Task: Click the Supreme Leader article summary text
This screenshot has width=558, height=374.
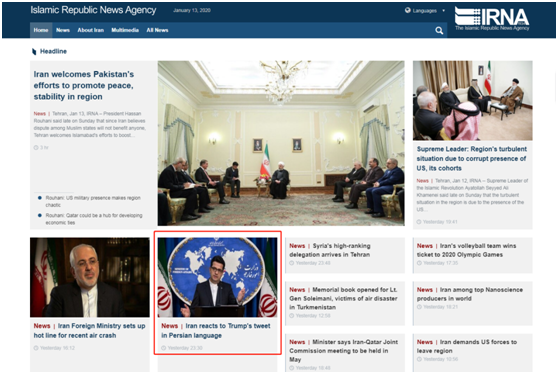Action: click(x=473, y=195)
